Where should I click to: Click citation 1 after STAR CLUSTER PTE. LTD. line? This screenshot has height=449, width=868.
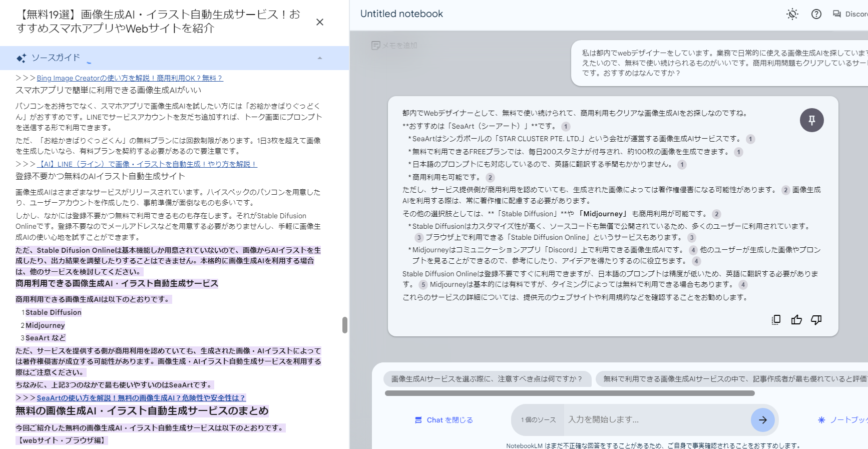click(750, 139)
